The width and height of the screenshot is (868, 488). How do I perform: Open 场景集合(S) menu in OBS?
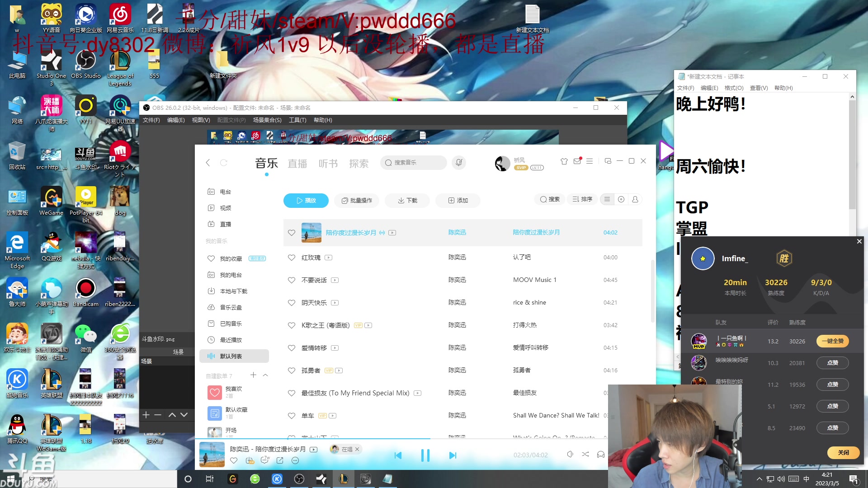(267, 120)
